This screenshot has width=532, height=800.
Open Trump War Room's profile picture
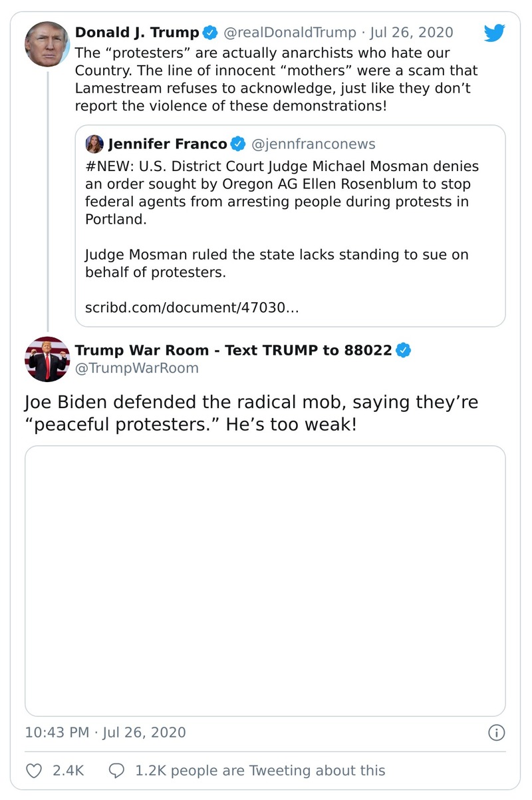point(47,359)
